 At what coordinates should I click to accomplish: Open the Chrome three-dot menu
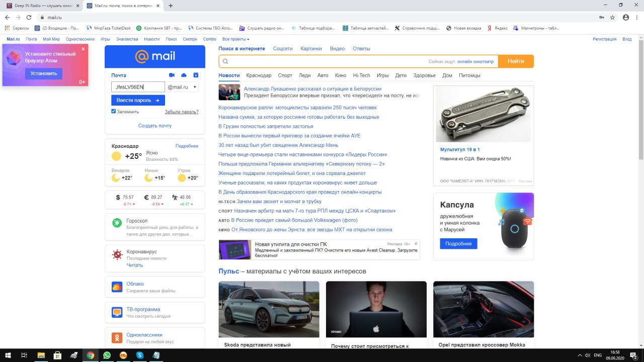click(x=636, y=17)
